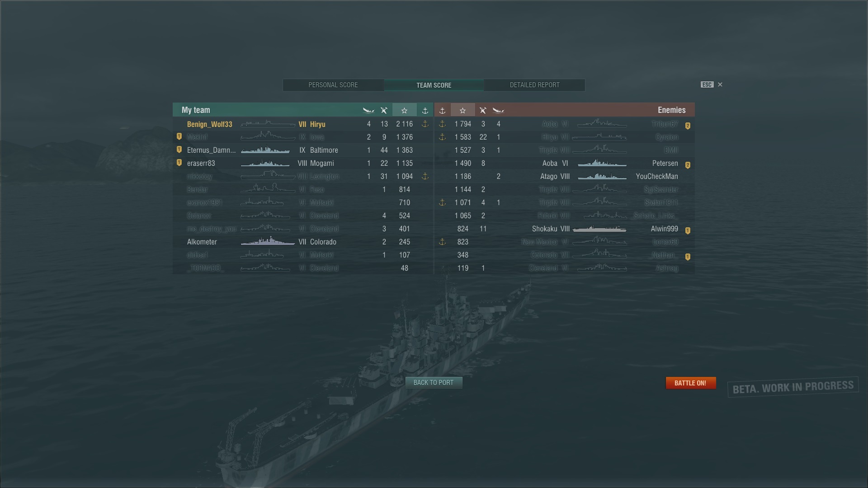The width and height of the screenshot is (868, 488).
Task: Select player Benign_Wolf33 in my team
Action: 303,124
